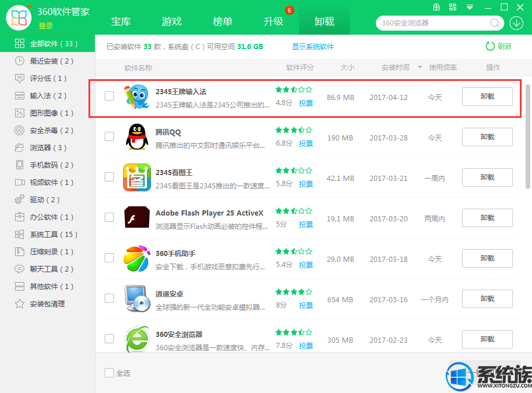Tick the 全选 select-all checkbox
Viewport: 532px width, 393px height.
tap(109, 373)
